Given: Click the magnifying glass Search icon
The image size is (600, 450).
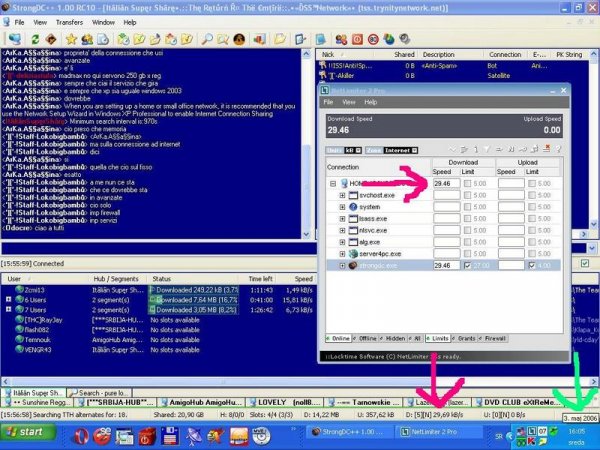Looking at the screenshot, I should point(207,39).
